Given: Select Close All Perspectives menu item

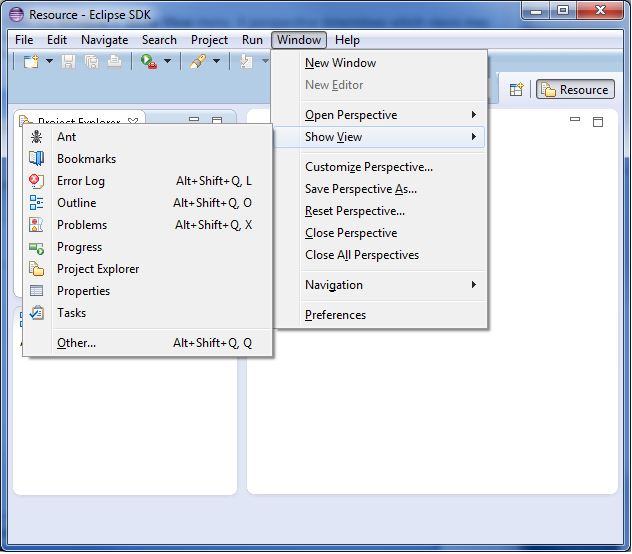Looking at the screenshot, I should [x=379, y=255].
